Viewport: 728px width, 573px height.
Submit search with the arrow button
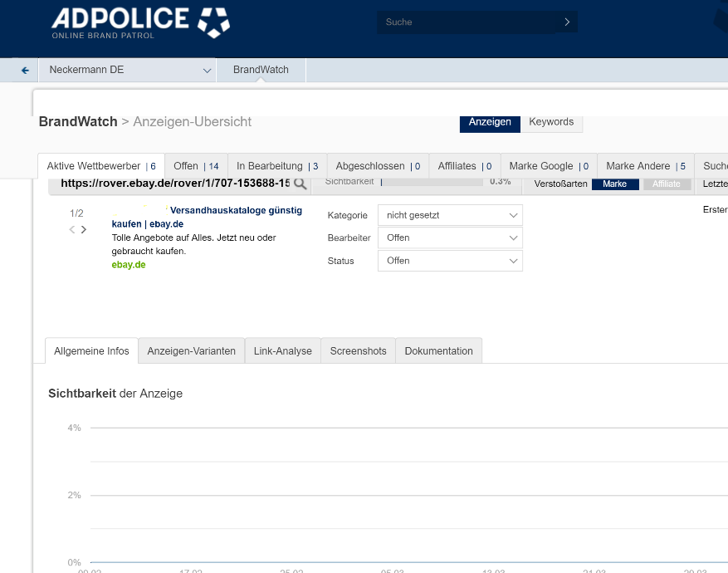567,22
